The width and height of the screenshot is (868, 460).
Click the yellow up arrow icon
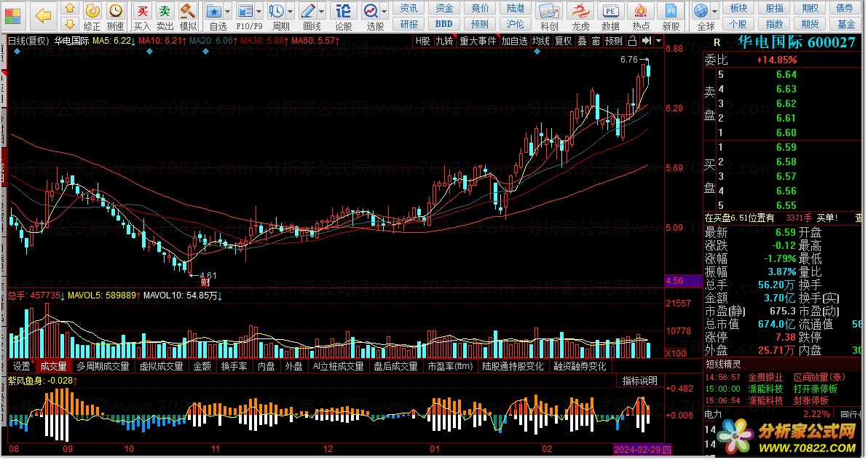point(70,8)
